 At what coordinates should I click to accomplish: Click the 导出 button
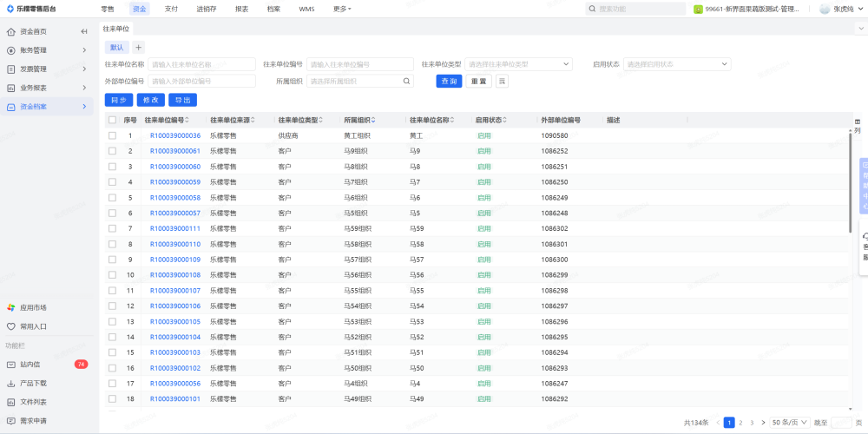point(182,100)
